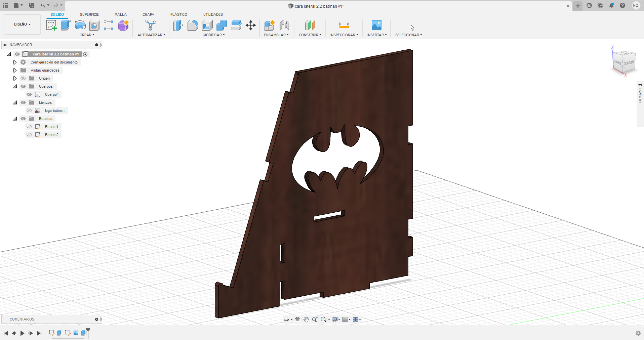
Task: Open the INSPECCIONAR dropdown menu
Action: 344,35
